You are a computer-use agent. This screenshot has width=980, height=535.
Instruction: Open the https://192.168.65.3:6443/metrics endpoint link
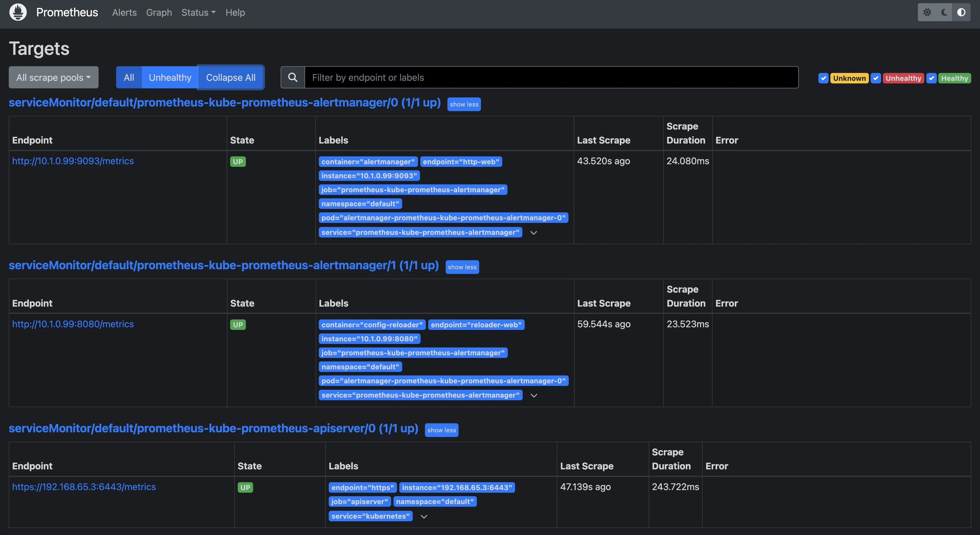coord(84,487)
